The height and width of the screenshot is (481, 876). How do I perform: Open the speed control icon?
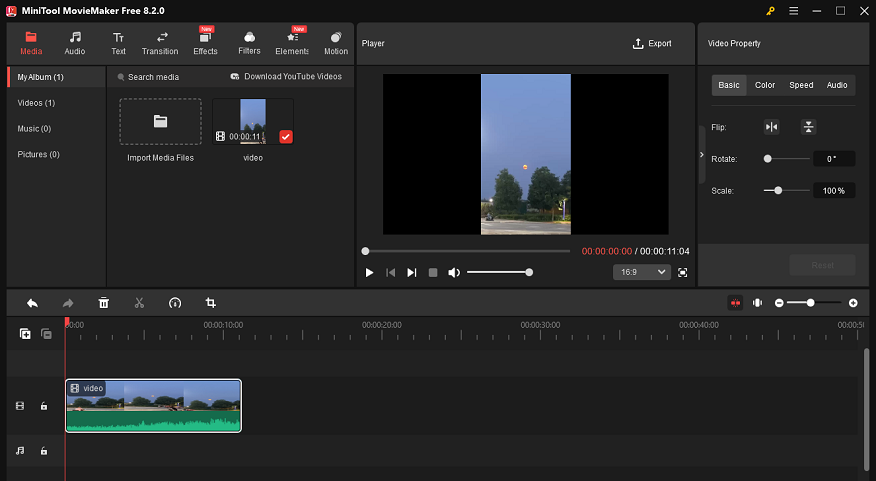[x=175, y=303]
